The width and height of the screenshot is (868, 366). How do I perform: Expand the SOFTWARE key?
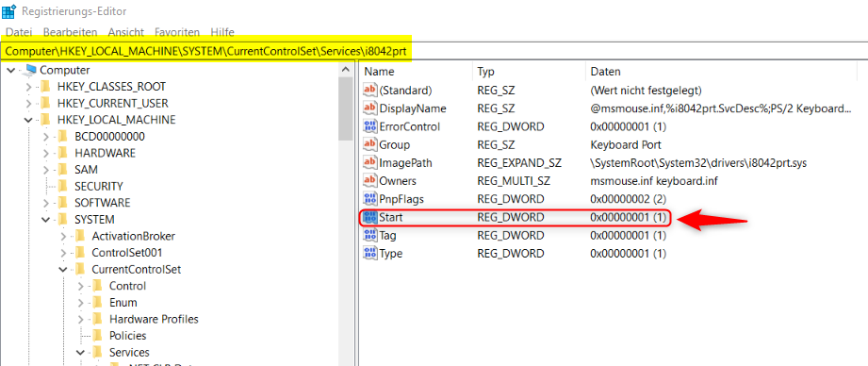(x=46, y=203)
